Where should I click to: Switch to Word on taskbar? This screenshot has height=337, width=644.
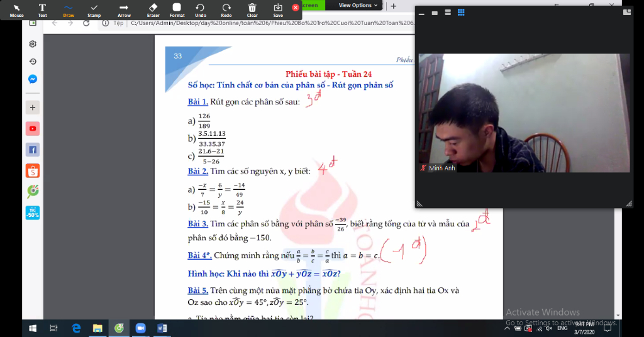(162, 328)
